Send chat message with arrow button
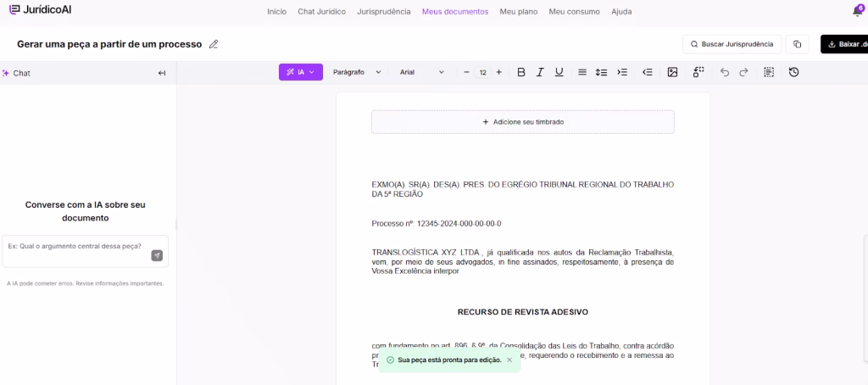Viewport: 868px width, 385px height. 157,255
